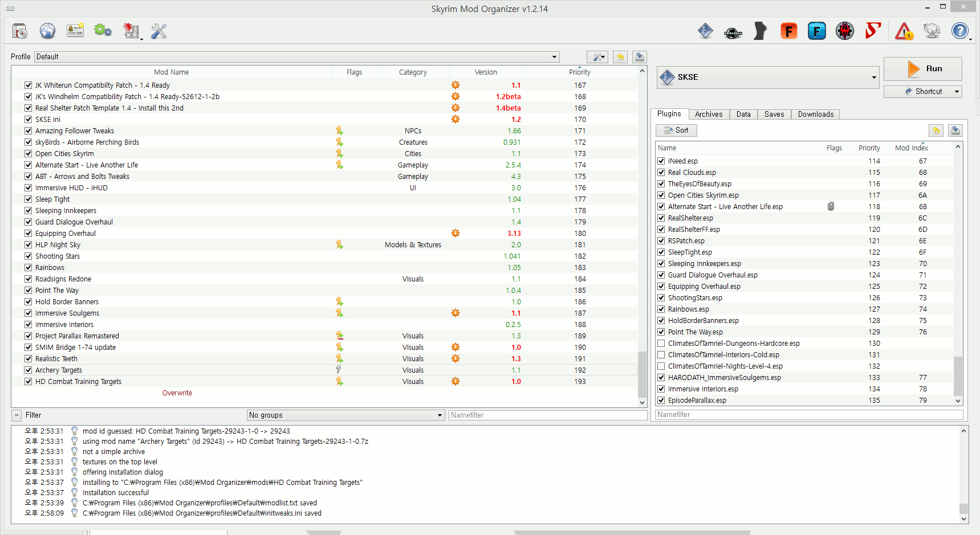The height and width of the screenshot is (535, 980).
Task: Switch to the Data tab
Action: click(x=743, y=114)
